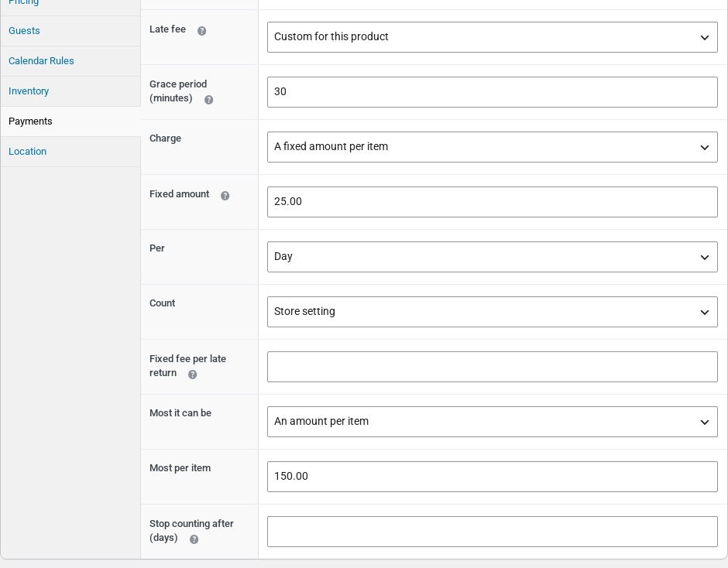
Task: Open the Charge dropdown
Action: point(492,147)
